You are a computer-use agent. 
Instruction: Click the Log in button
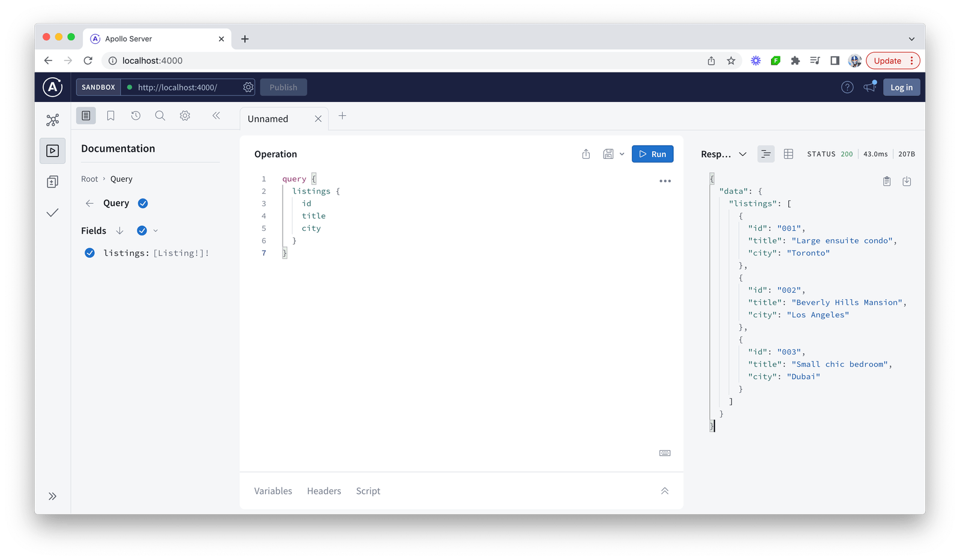click(901, 88)
